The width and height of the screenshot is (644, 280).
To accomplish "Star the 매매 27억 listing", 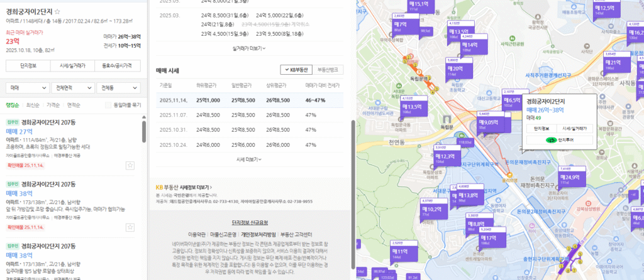I will click(130, 166).
